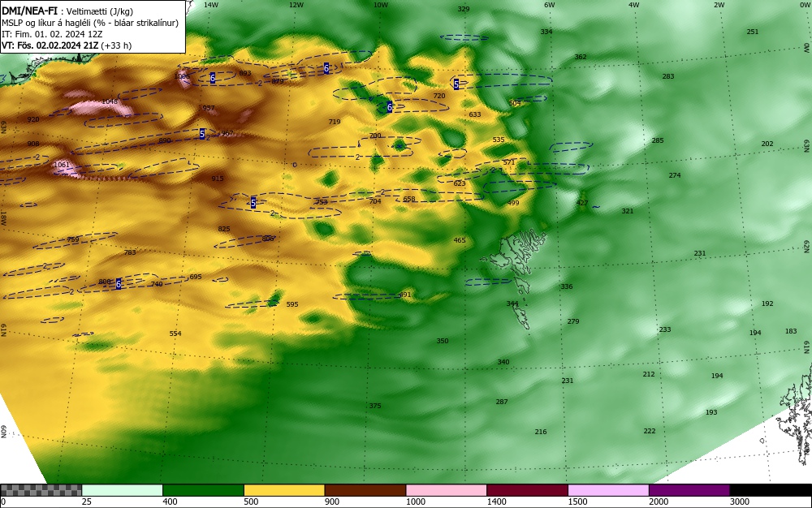Click the legend tick label '2000'
The width and height of the screenshot is (812, 508).
pyautogui.click(x=659, y=502)
